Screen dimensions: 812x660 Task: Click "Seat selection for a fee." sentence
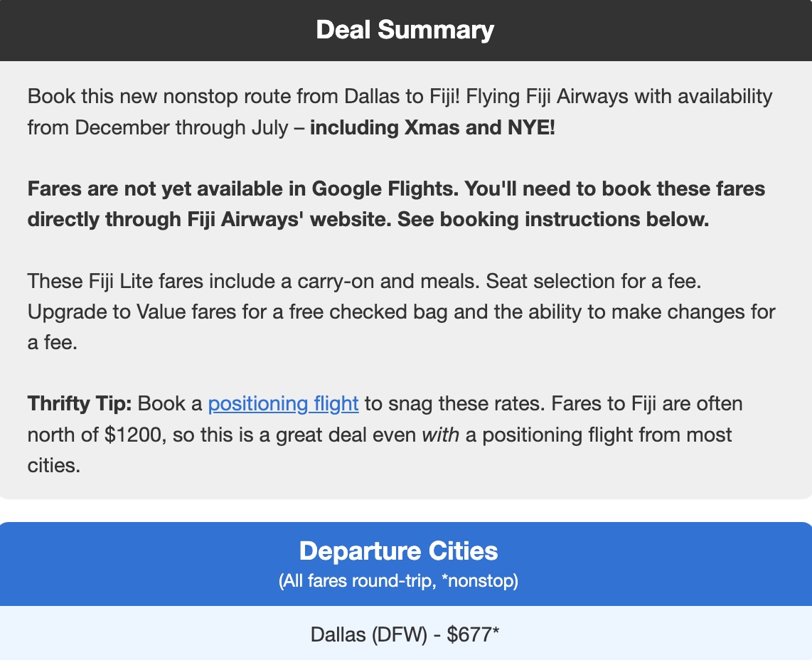pyautogui.click(x=594, y=281)
